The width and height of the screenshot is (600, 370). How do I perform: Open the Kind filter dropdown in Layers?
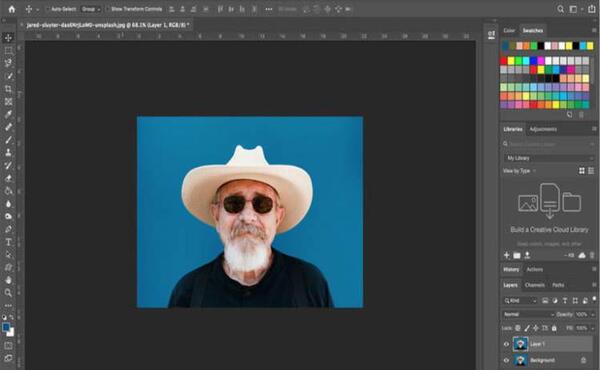click(x=520, y=301)
